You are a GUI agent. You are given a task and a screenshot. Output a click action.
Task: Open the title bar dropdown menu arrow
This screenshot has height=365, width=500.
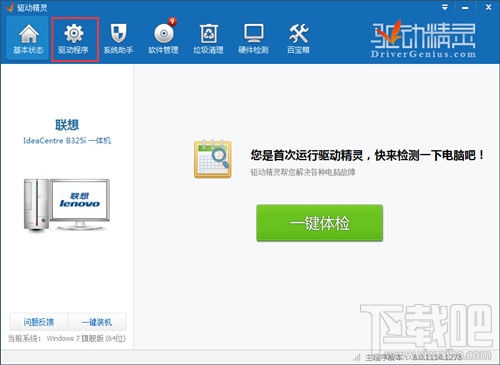tap(445, 7)
